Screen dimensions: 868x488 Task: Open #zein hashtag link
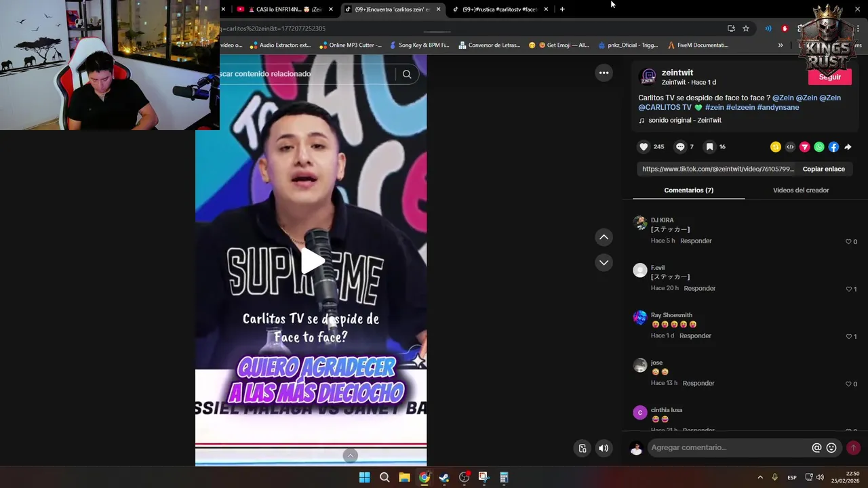(x=714, y=108)
